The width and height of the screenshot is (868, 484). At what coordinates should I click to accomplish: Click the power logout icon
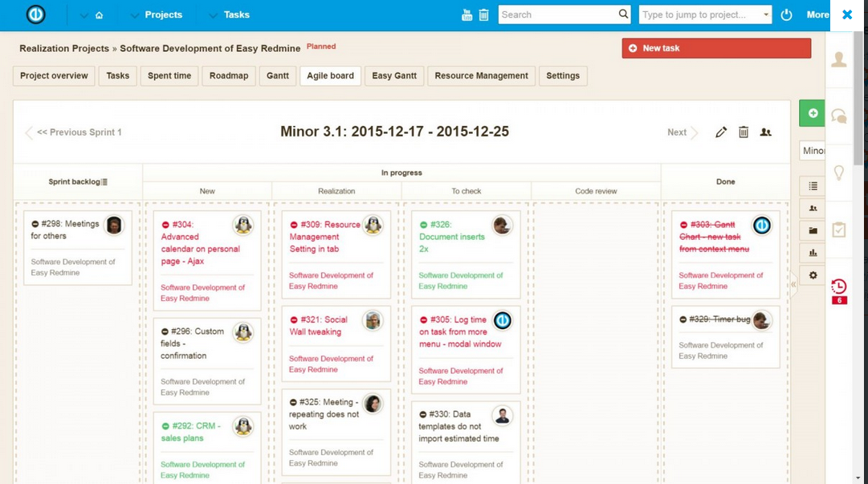tap(786, 15)
